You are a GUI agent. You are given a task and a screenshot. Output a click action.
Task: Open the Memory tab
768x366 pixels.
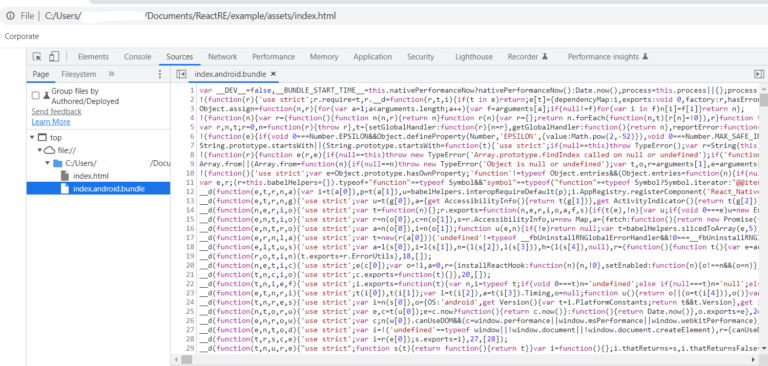(x=324, y=57)
